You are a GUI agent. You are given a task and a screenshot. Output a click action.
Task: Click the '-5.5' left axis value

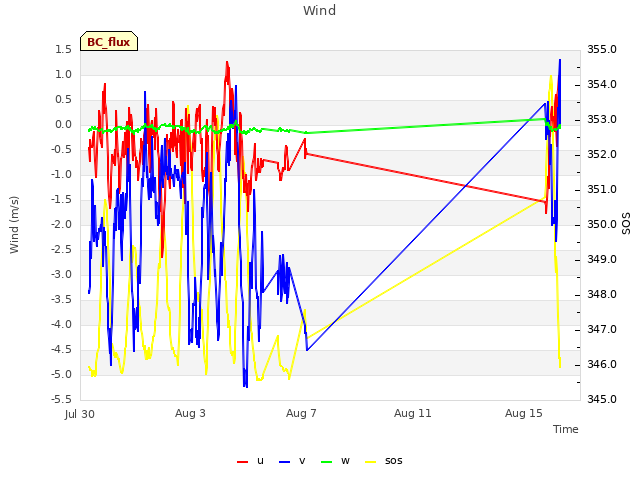coord(61,399)
